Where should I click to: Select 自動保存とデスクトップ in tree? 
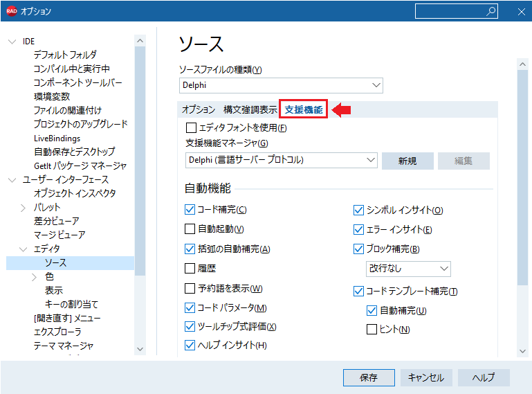74,152
